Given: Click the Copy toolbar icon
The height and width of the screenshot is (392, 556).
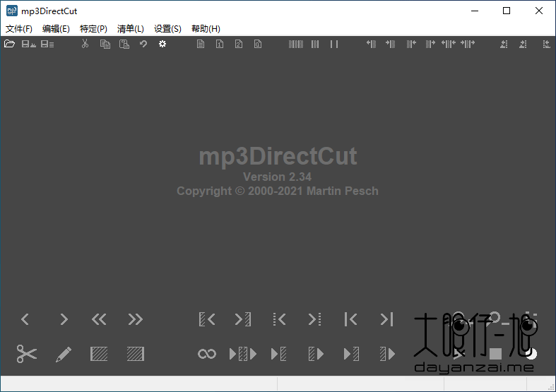Looking at the screenshot, I should (105, 44).
